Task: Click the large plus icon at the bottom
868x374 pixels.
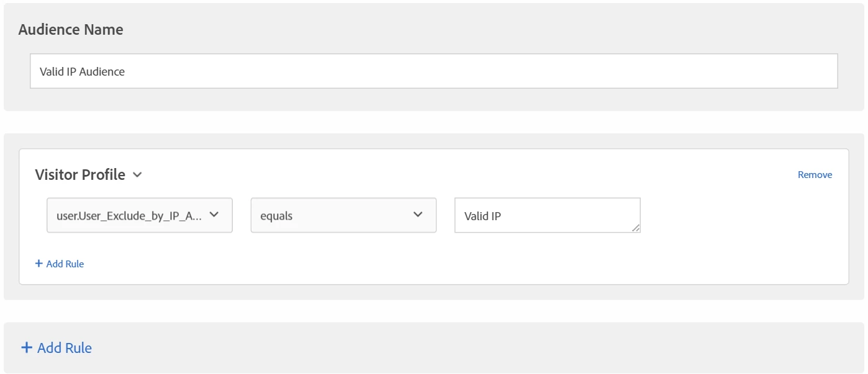Action: point(27,348)
